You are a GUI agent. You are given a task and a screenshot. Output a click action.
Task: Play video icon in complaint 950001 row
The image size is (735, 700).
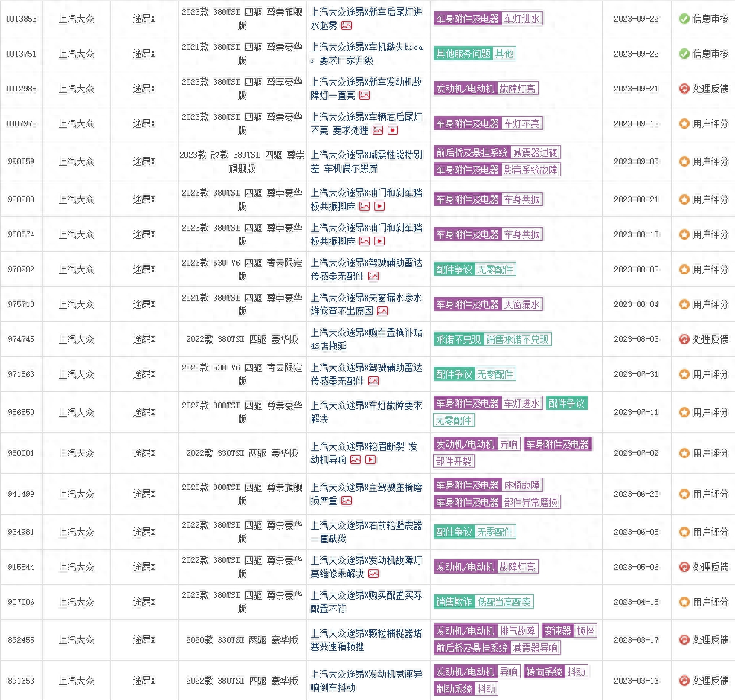coord(370,460)
